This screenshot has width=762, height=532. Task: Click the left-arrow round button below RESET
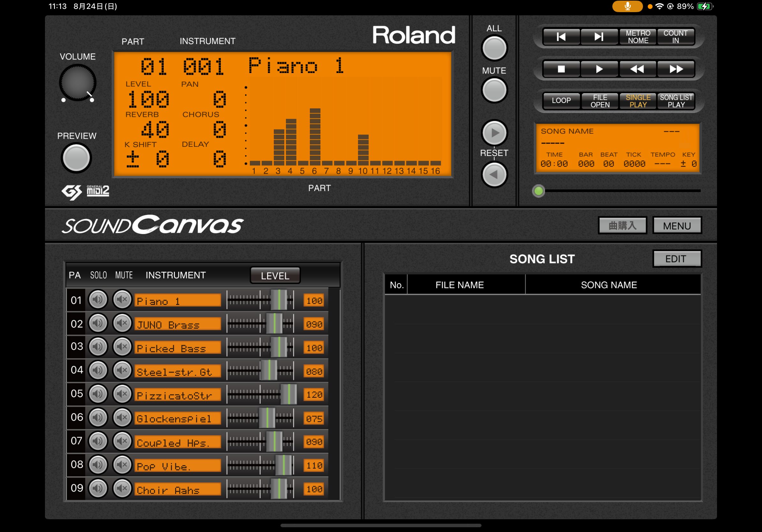coord(494,174)
